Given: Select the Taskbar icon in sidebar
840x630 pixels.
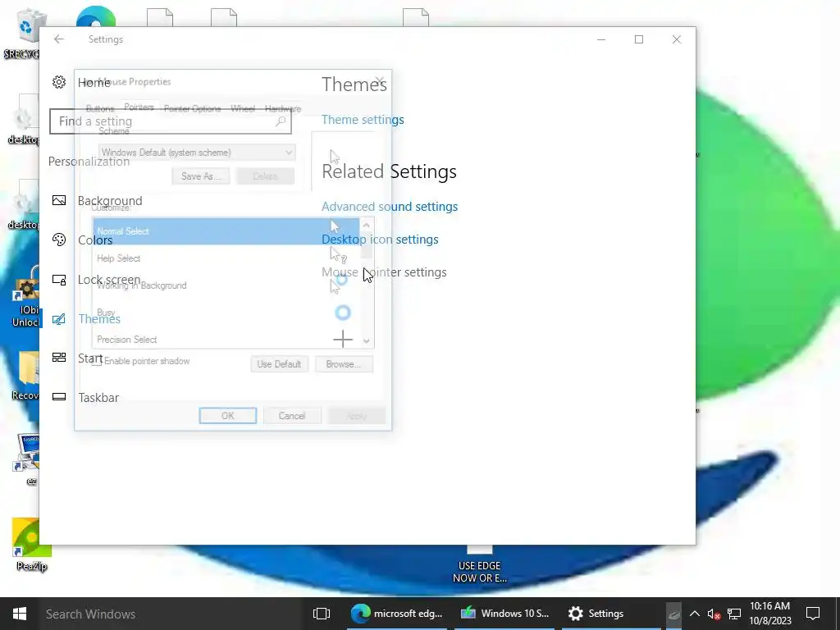Looking at the screenshot, I should [x=59, y=397].
